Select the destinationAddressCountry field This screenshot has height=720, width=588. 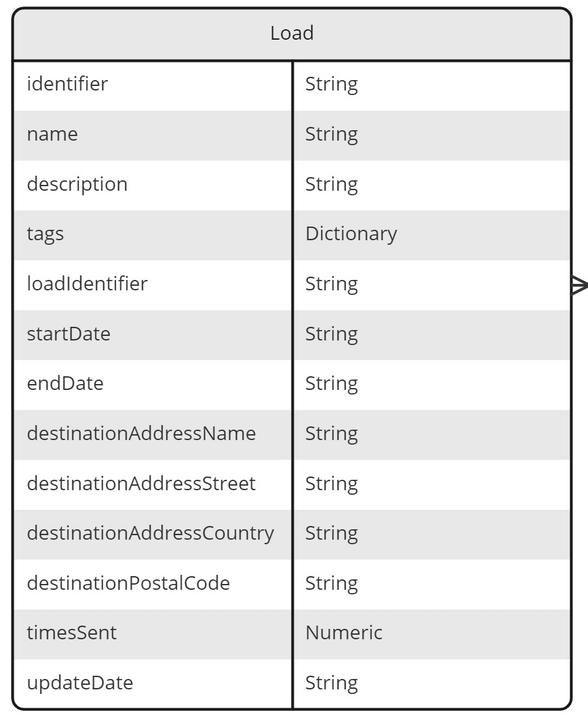click(x=152, y=534)
